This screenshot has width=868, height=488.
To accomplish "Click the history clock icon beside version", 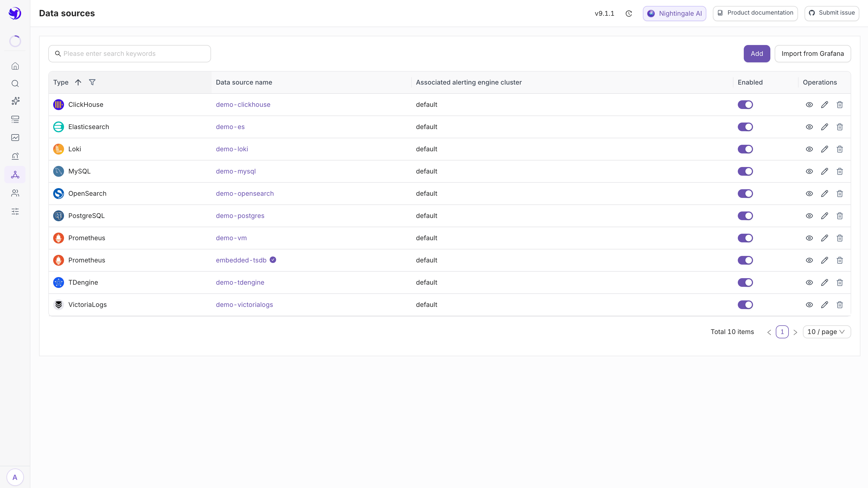I will pos(629,14).
